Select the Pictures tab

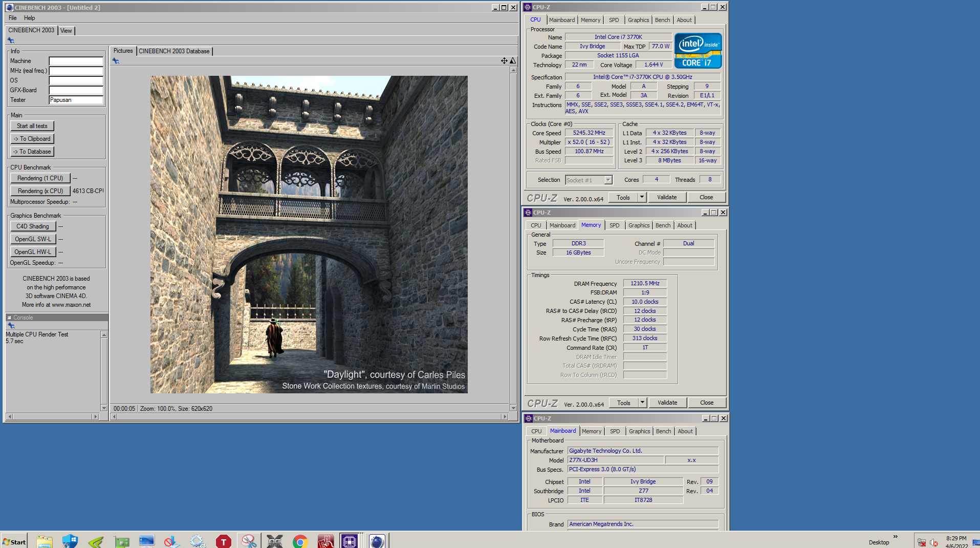pos(123,51)
